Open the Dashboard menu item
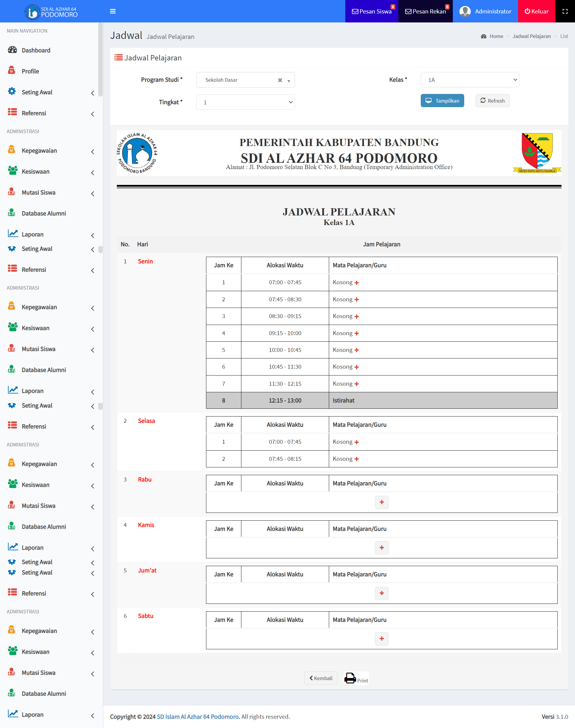Image resolution: width=575 pixels, height=728 pixels. click(36, 51)
